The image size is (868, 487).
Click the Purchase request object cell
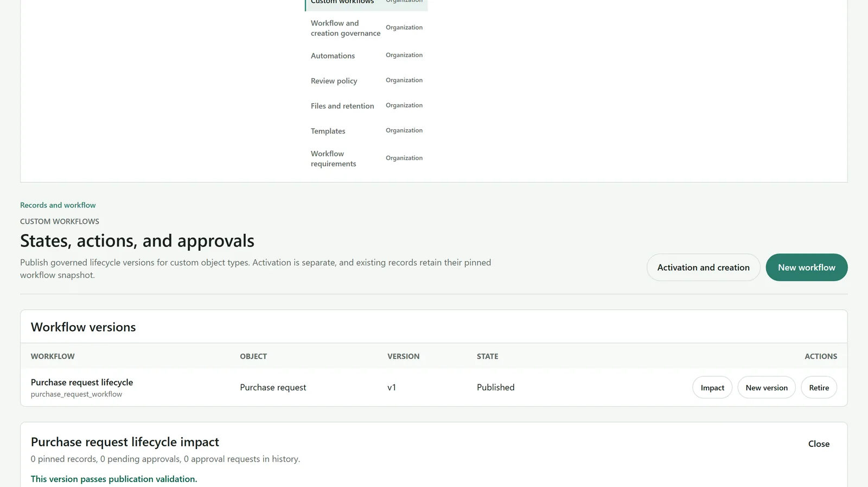(x=273, y=388)
